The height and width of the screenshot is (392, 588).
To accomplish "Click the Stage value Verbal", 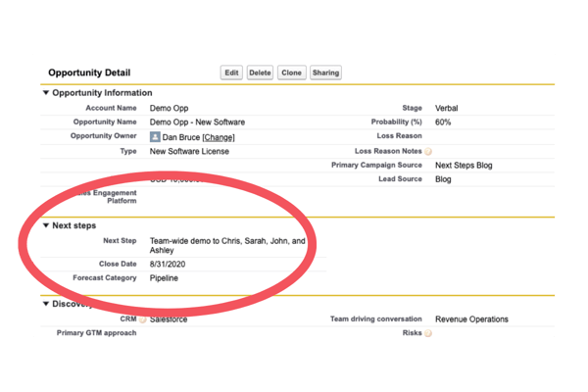I will click(x=446, y=108).
